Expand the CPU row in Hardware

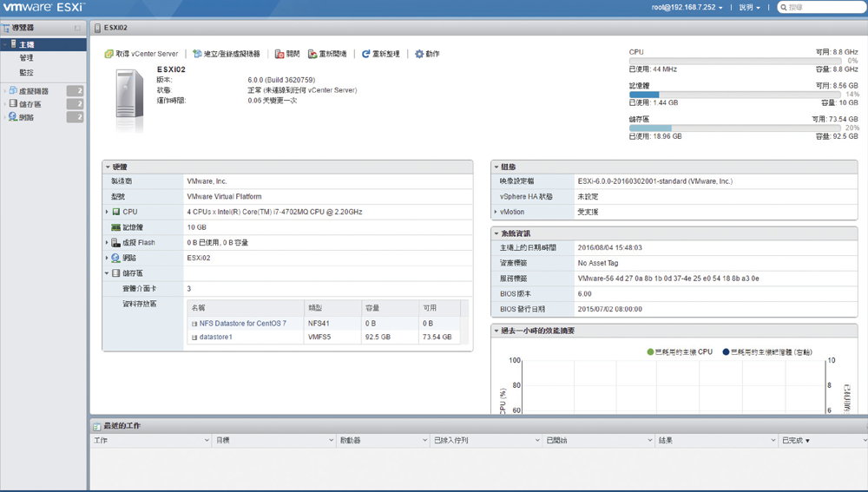tap(107, 212)
